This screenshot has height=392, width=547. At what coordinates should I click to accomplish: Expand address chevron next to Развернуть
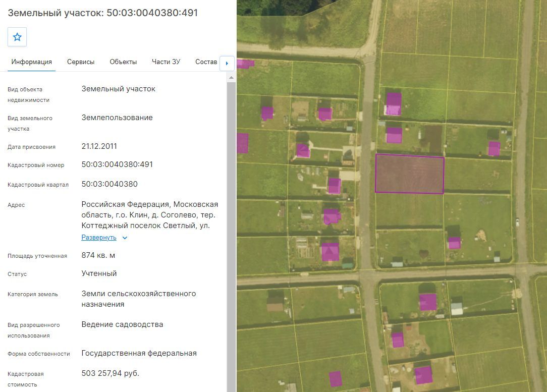coord(125,238)
